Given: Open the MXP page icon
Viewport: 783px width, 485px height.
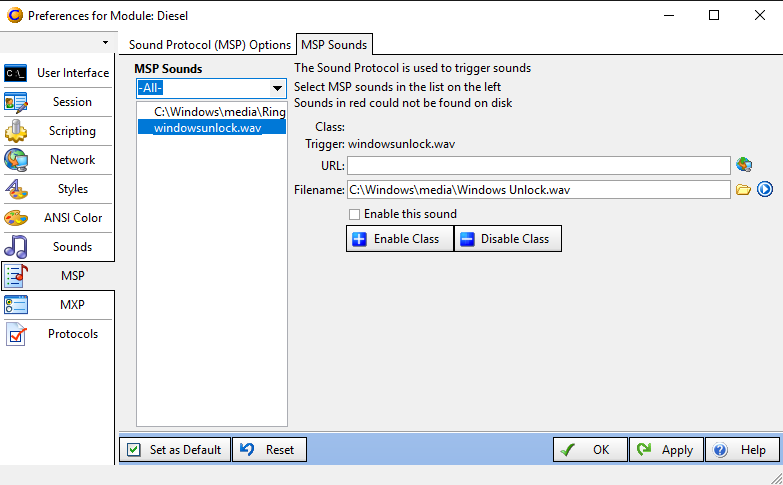Looking at the screenshot, I should point(15,305).
